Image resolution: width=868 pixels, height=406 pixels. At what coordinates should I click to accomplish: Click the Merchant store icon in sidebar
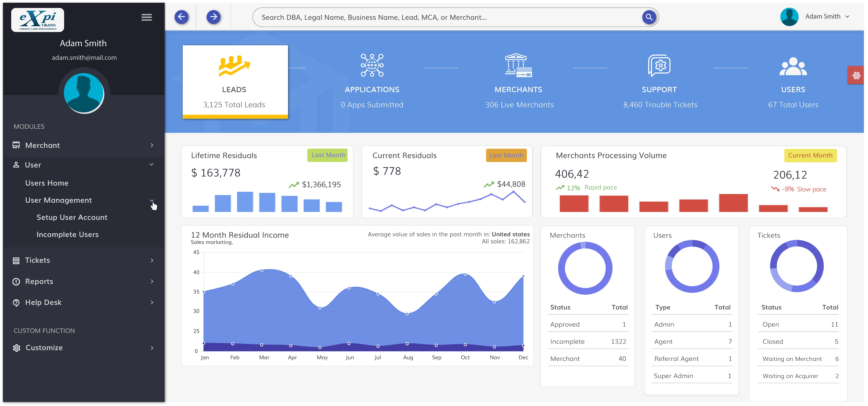tap(16, 145)
